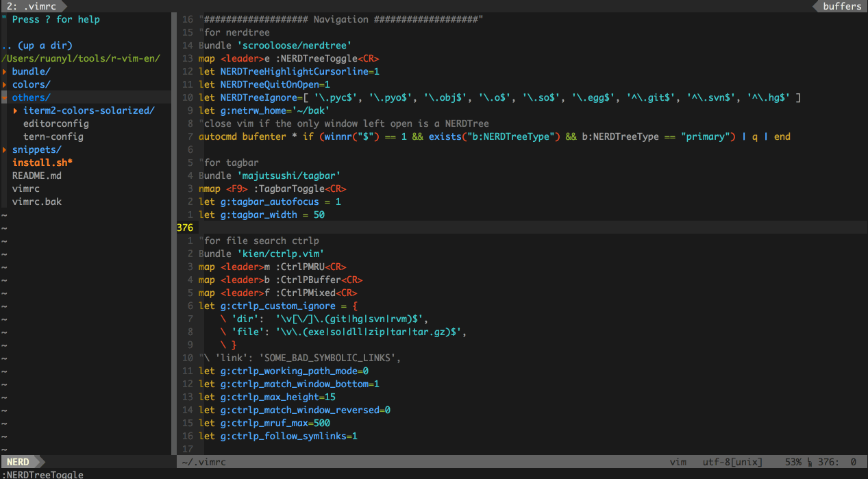Expand the iterm2-colors-solarized/ folder arrow

click(x=15, y=110)
